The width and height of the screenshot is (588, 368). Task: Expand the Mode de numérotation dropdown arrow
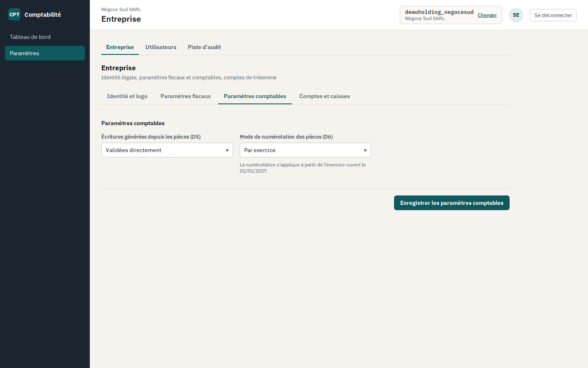point(365,150)
